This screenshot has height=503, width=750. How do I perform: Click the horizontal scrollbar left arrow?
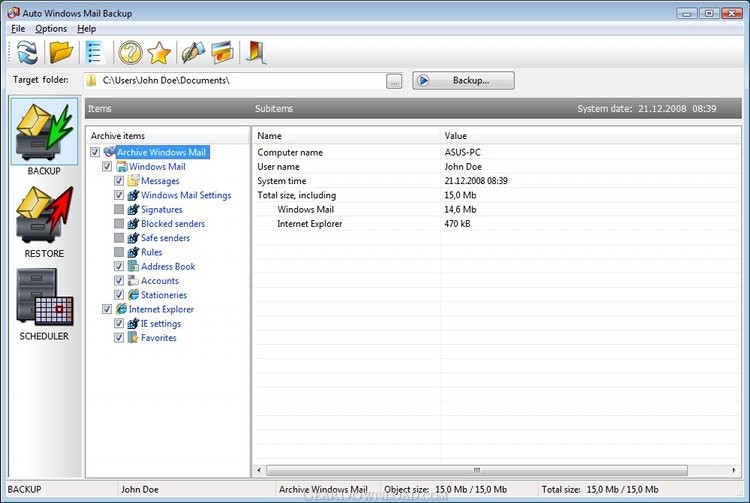(259, 470)
